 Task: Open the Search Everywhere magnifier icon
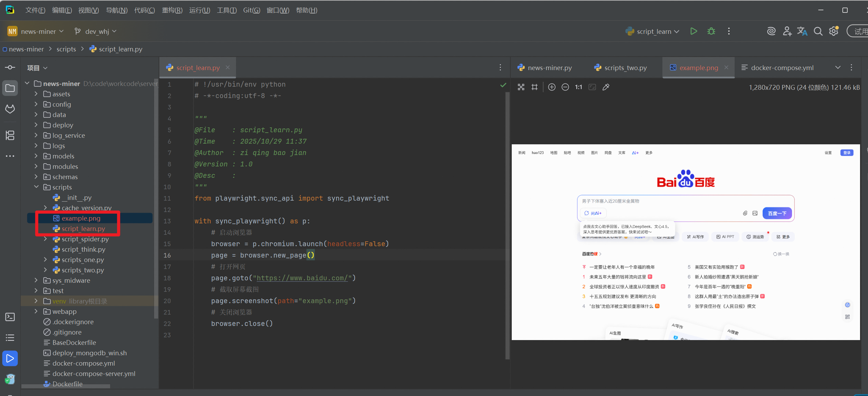[818, 31]
